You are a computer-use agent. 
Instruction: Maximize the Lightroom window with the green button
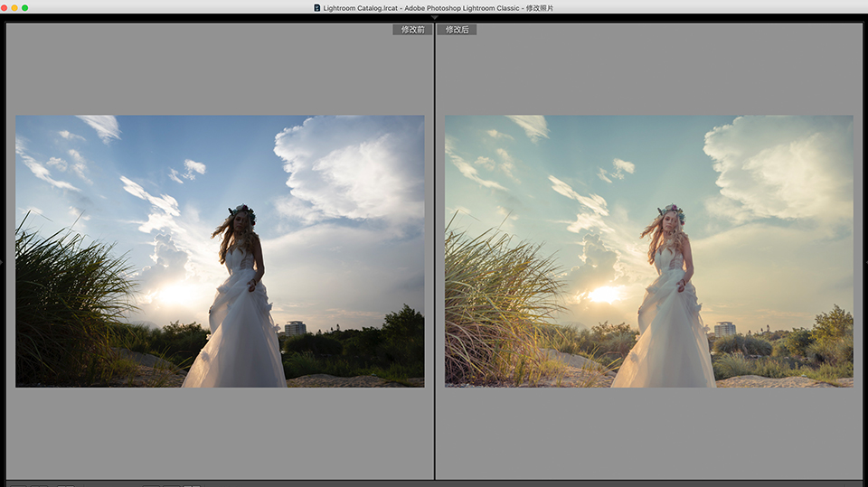point(25,8)
